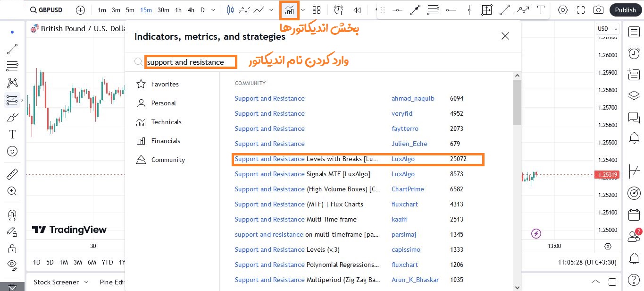Open the ChartPrime author link
The image size is (644, 291).
point(408,189)
